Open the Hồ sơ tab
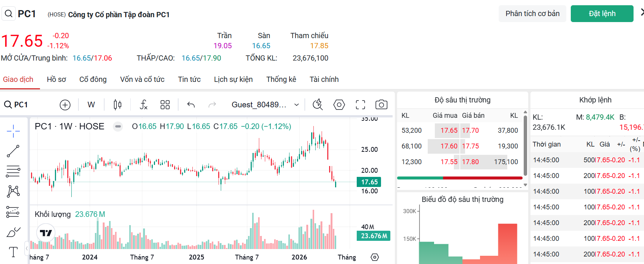This screenshot has width=644, height=264. 56,79
